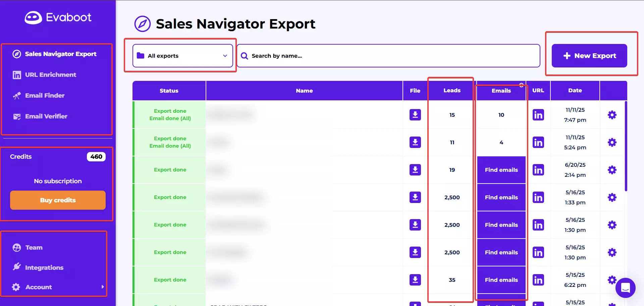Download file for the 15-lead export
This screenshot has width=644, height=306.
tap(415, 115)
